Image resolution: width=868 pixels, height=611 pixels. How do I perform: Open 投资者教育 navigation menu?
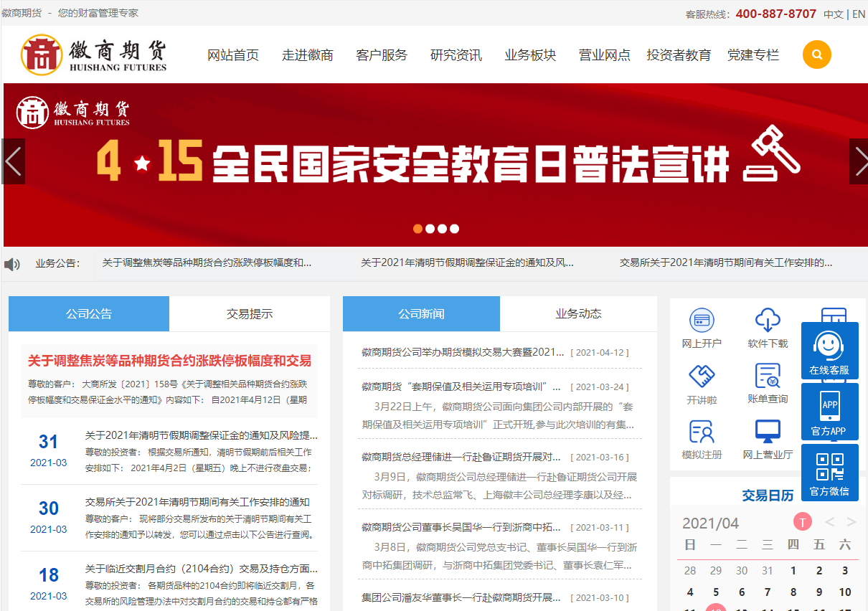pos(679,55)
